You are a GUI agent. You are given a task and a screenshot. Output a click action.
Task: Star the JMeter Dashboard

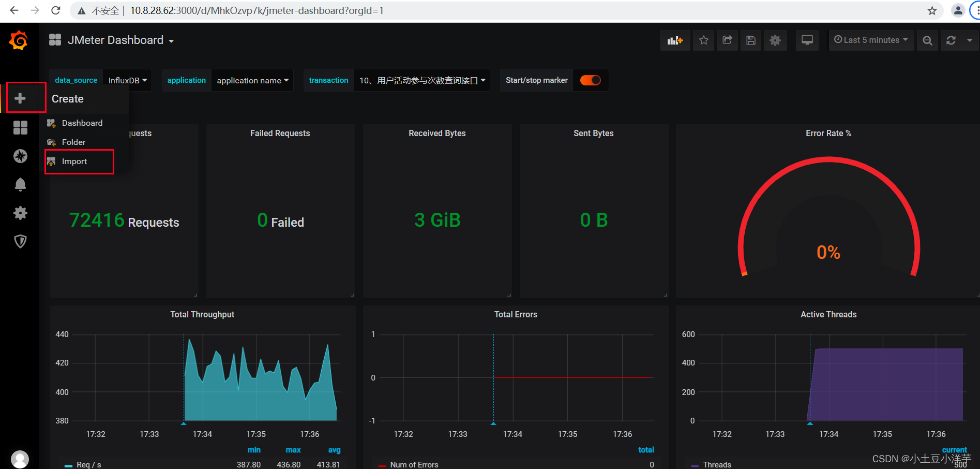[x=704, y=40]
